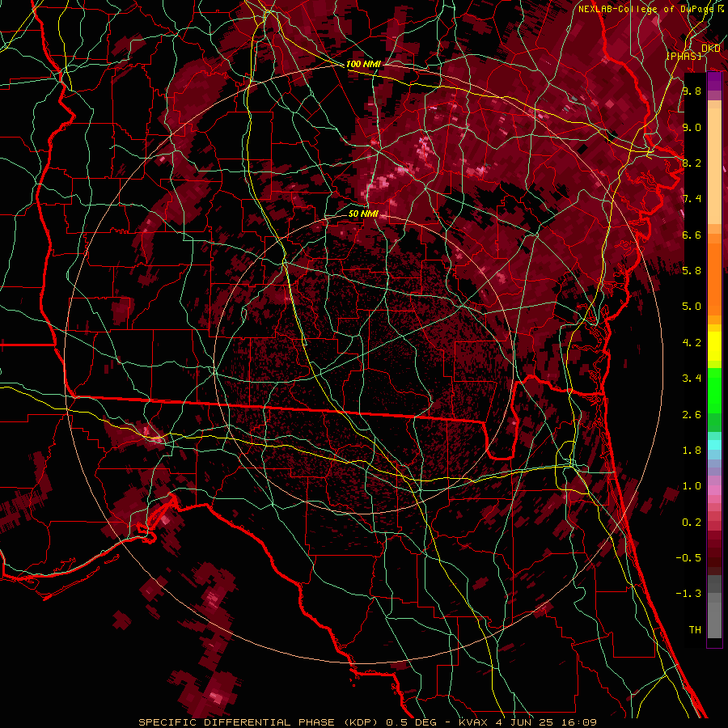The height and width of the screenshot is (728, 728).
Task: Select the 0.2 value on the color scale
Action: pos(692,523)
